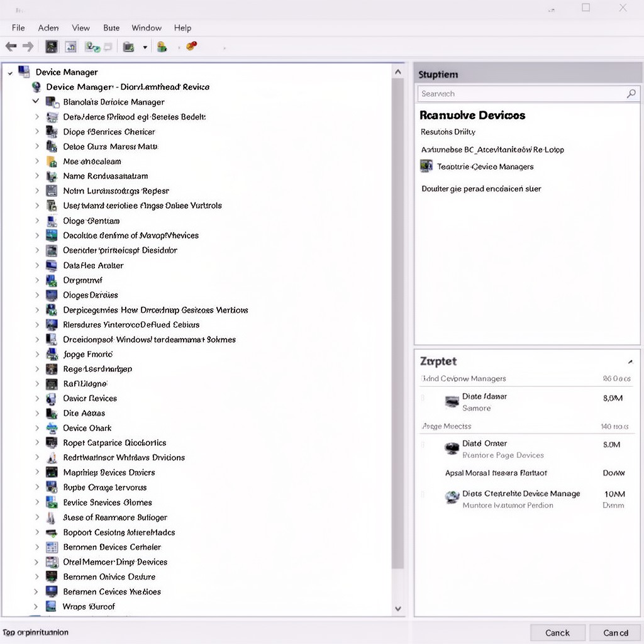644x644 pixels.
Task: Click the device tree vertical scrollbar thumb
Action: [397, 323]
